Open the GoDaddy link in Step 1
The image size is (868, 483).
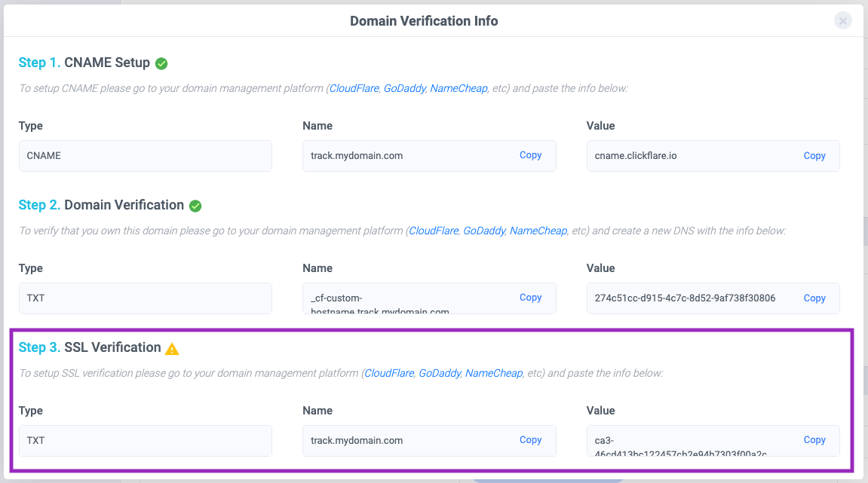(x=405, y=88)
